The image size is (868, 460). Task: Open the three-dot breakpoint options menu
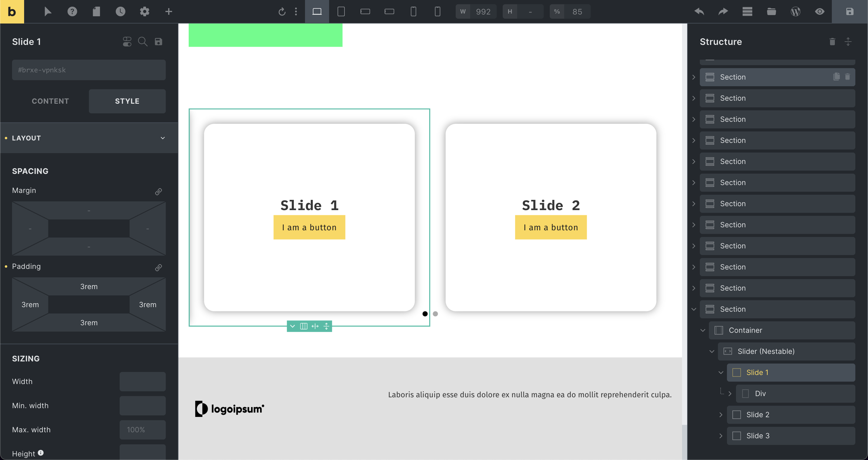coord(296,12)
